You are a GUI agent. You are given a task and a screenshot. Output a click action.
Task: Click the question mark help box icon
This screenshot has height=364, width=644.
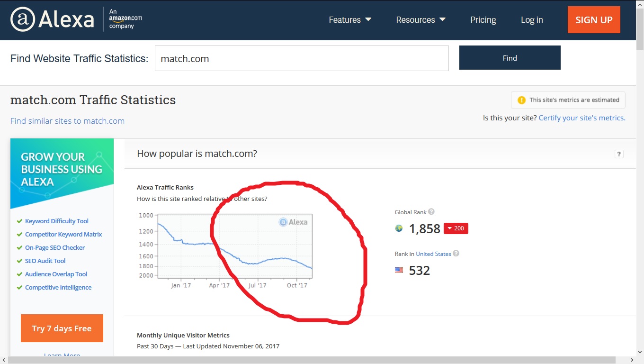[x=619, y=154]
